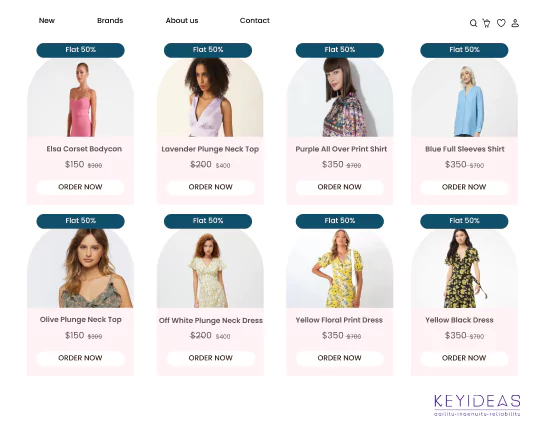Order the Olive Plunge Neck Top

pyautogui.click(x=80, y=358)
